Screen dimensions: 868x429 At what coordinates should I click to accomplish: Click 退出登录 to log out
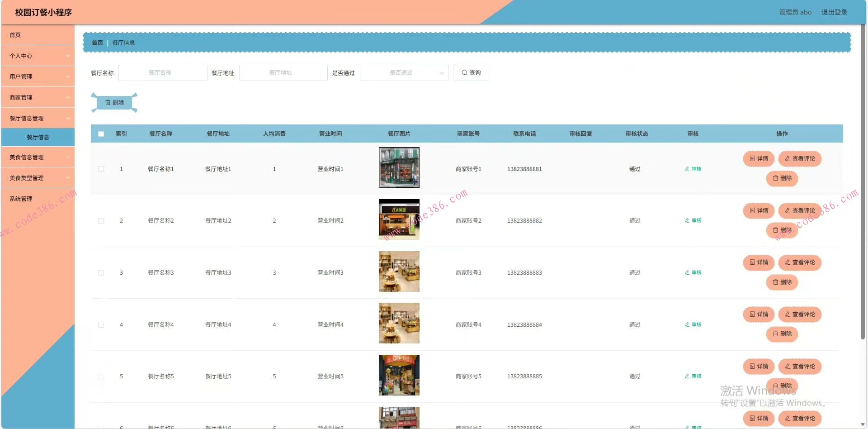pos(834,12)
